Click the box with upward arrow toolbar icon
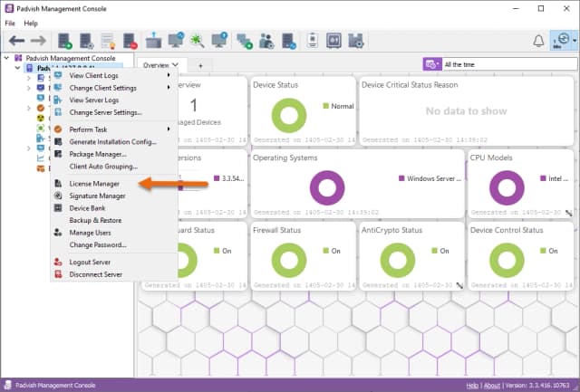 (153, 41)
